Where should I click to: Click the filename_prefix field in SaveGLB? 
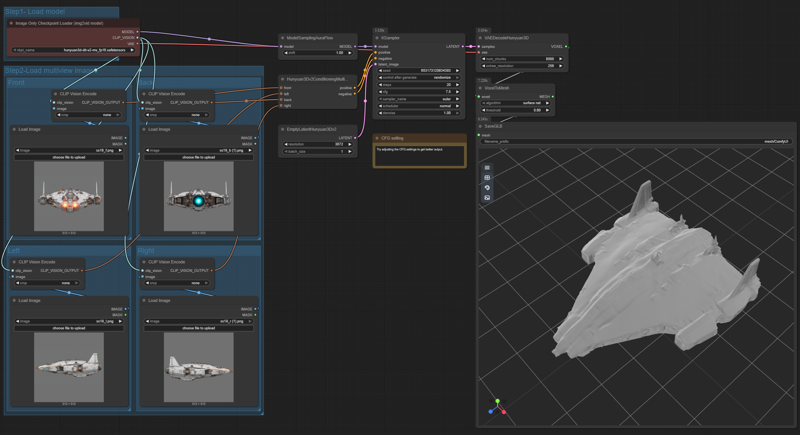636,142
